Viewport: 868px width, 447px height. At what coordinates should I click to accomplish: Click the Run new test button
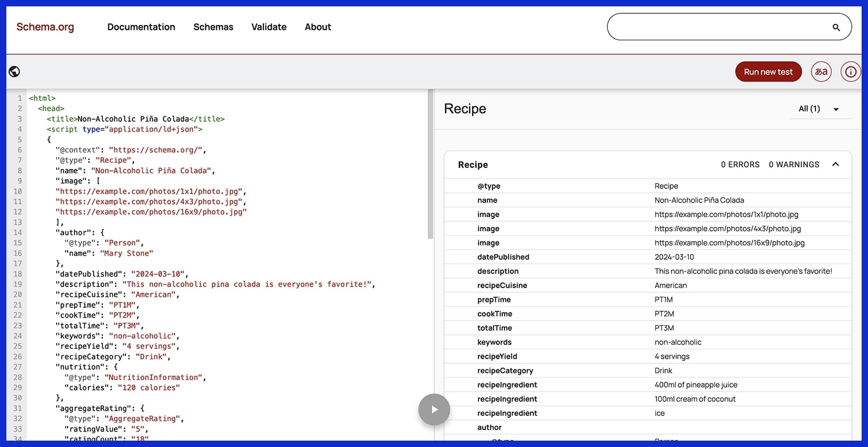click(x=768, y=72)
